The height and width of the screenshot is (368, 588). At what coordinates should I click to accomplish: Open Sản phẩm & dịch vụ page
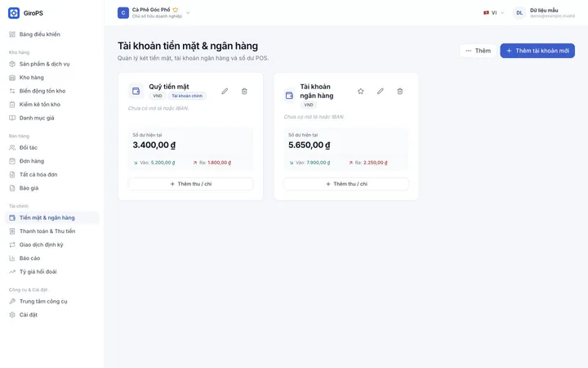click(51, 64)
